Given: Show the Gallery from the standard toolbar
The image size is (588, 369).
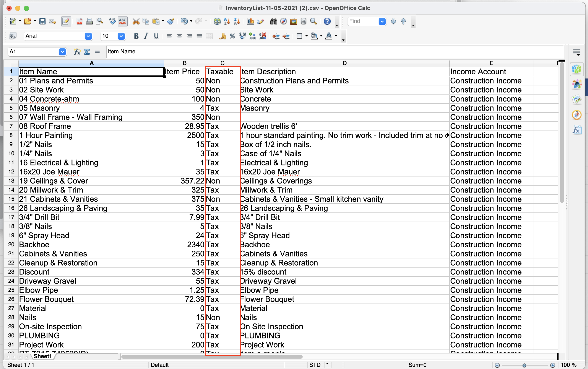Looking at the screenshot, I should 294,21.
